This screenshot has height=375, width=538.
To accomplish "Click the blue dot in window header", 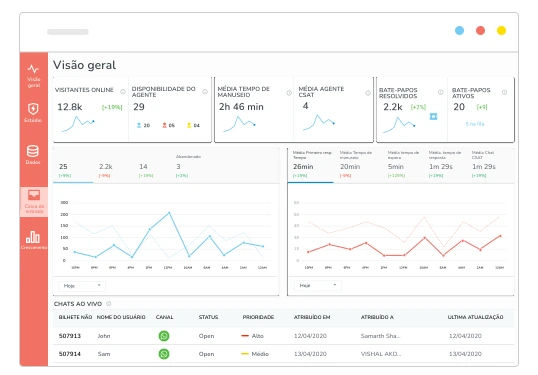I will tap(459, 31).
